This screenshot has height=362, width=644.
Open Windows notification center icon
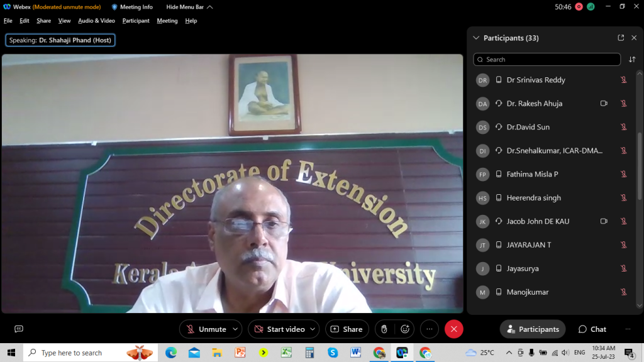629,353
